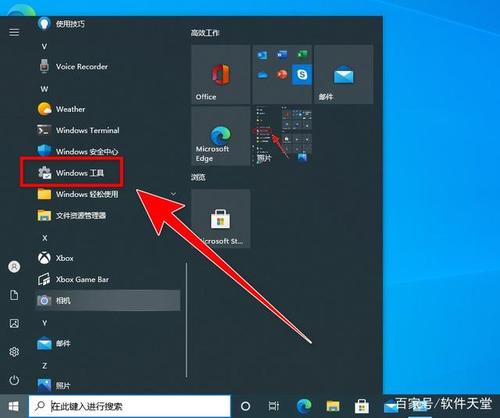Open the power options button
This screenshot has width=500, height=418.
coord(14,380)
